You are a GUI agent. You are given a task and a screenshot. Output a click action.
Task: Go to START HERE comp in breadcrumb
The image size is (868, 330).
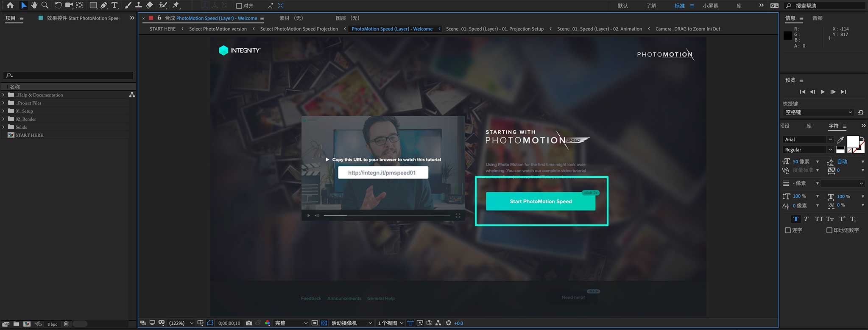click(x=162, y=29)
